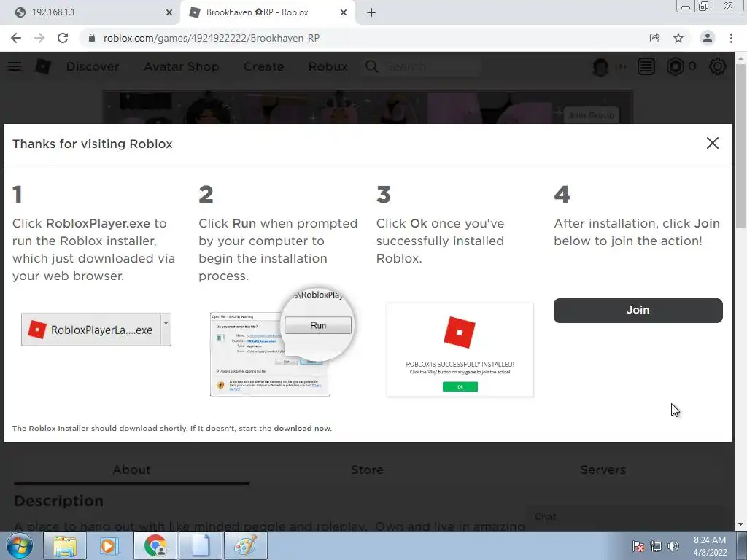Launch Windows Media Player from taskbar
747x560 pixels.
pos(109,545)
